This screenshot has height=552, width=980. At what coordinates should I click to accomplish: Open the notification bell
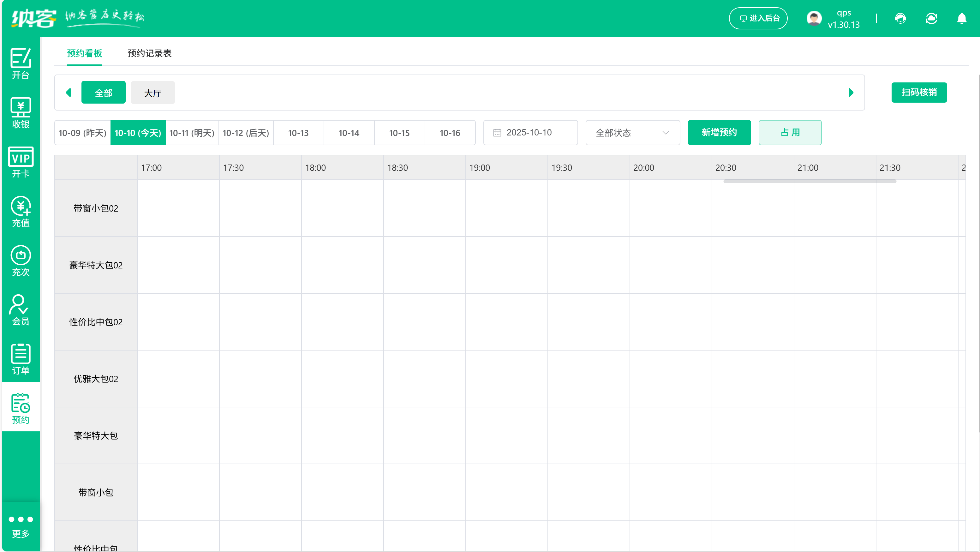coord(961,18)
